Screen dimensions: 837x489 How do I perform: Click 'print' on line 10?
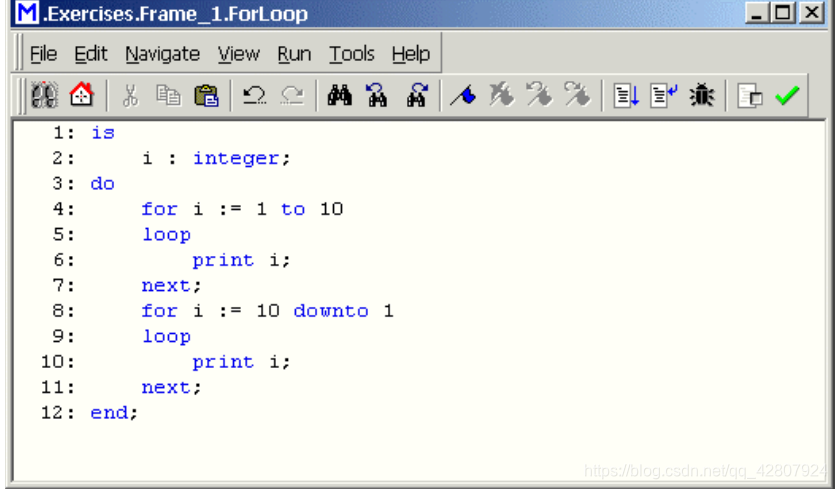[223, 362]
